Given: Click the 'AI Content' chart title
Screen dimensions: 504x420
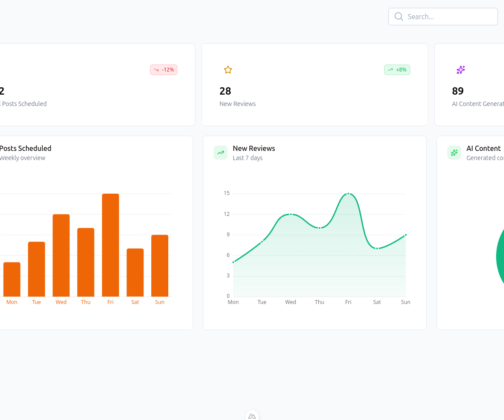Looking at the screenshot, I should 484,148.
